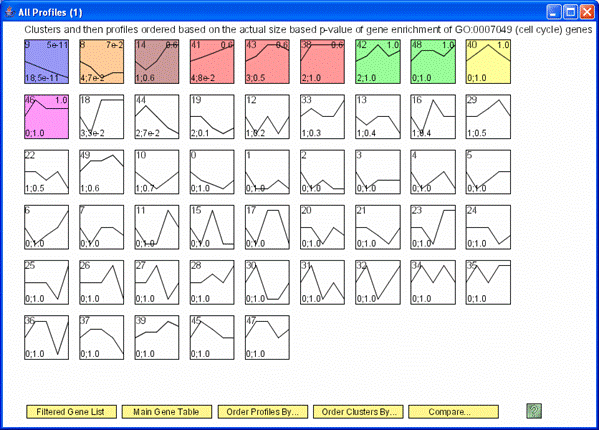
Task: Open profile 23 thumbnail
Action: (x=433, y=227)
